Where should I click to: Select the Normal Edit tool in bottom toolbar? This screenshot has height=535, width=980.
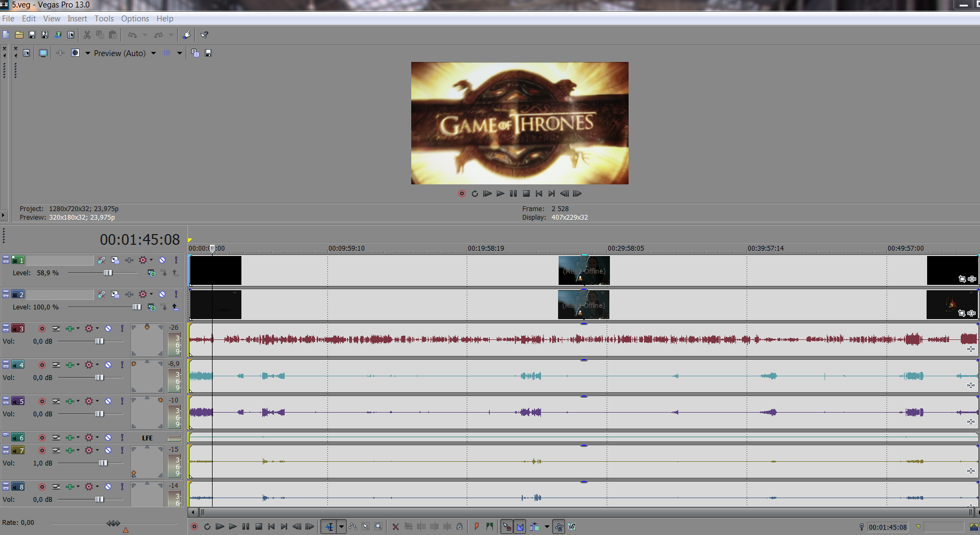(x=330, y=526)
